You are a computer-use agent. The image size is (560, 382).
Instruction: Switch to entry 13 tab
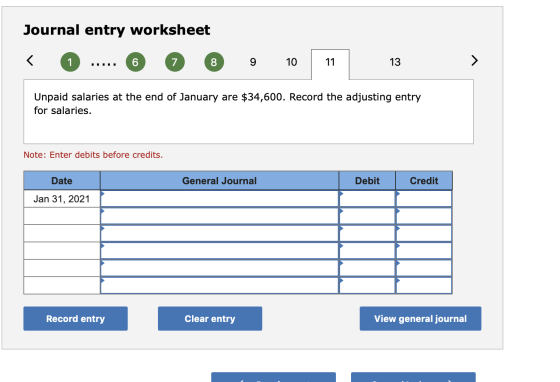coord(395,62)
